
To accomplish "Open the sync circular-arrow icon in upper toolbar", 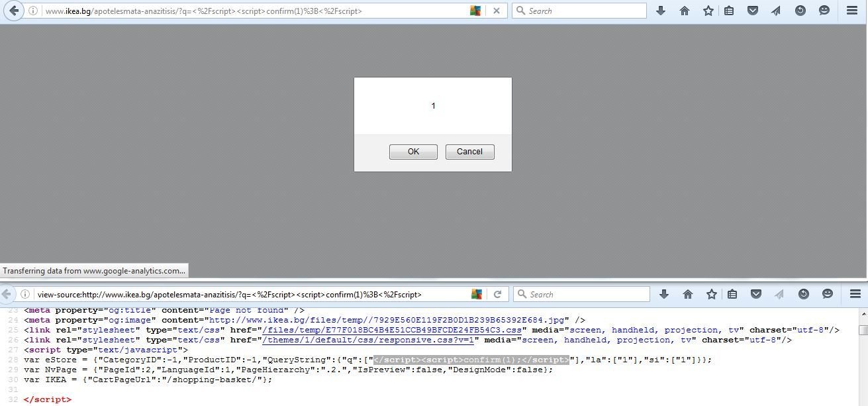I will click(x=800, y=11).
